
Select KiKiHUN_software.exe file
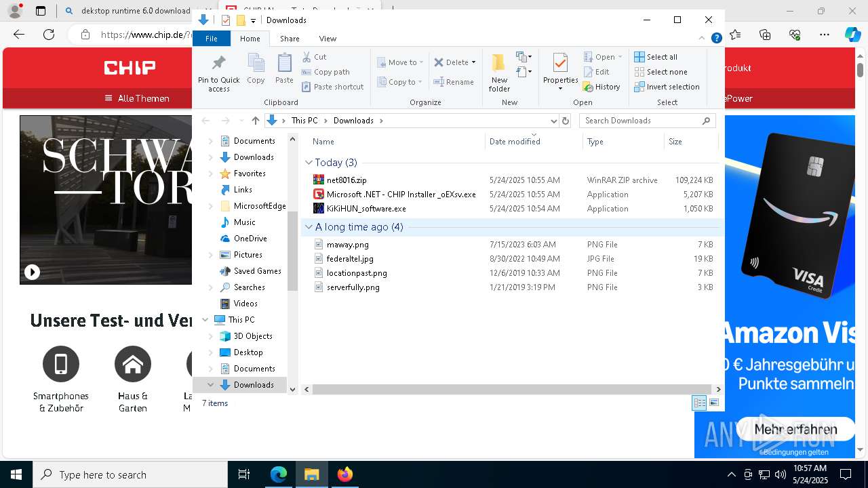366,209
